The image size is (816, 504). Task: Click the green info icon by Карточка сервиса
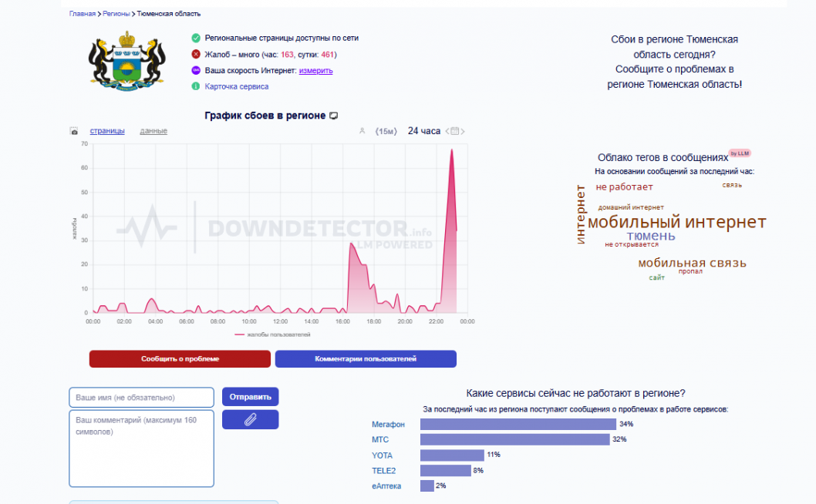click(196, 86)
